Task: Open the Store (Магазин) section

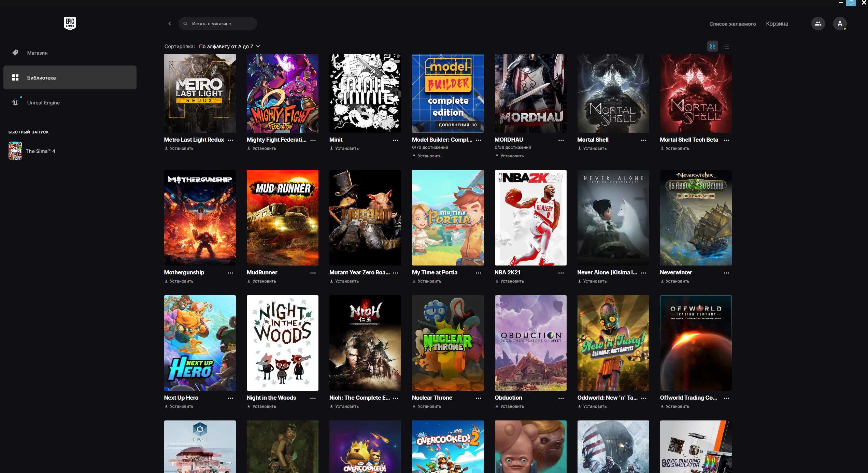Action: pos(70,53)
